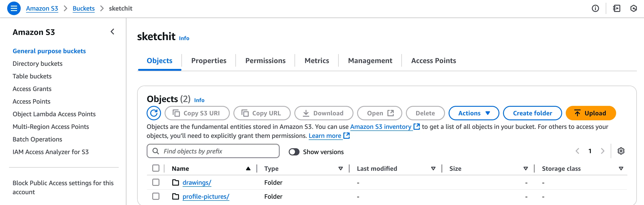Image resolution: width=644 pixels, height=205 pixels.
Task: Open Access Points in sidebar
Action: pyautogui.click(x=31, y=102)
